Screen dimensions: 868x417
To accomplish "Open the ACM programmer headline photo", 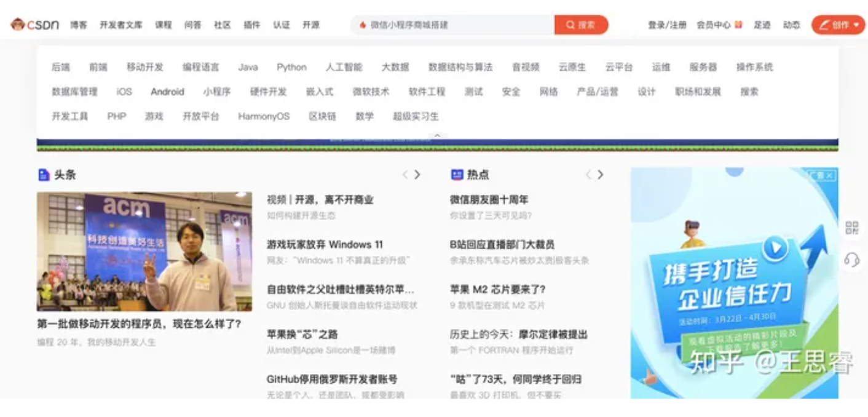I will (144, 251).
